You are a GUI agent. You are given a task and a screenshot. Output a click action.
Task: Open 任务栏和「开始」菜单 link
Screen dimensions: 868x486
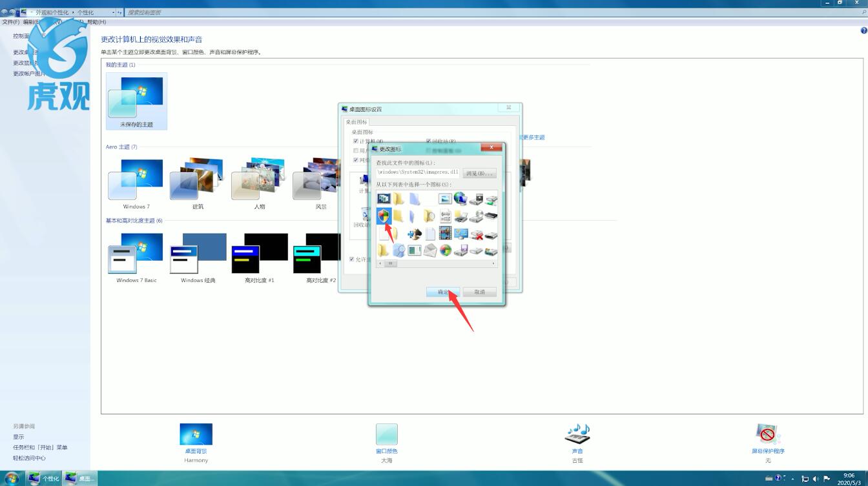(x=40, y=447)
